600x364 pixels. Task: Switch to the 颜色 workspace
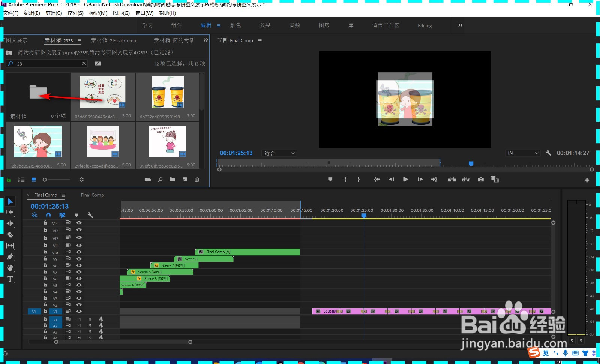235,25
